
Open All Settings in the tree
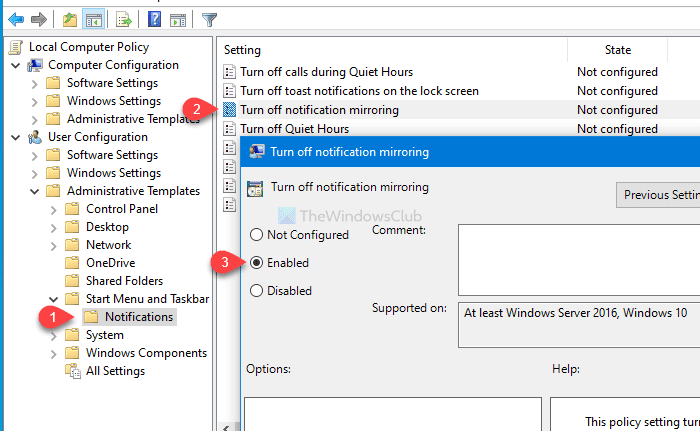[x=115, y=371]
